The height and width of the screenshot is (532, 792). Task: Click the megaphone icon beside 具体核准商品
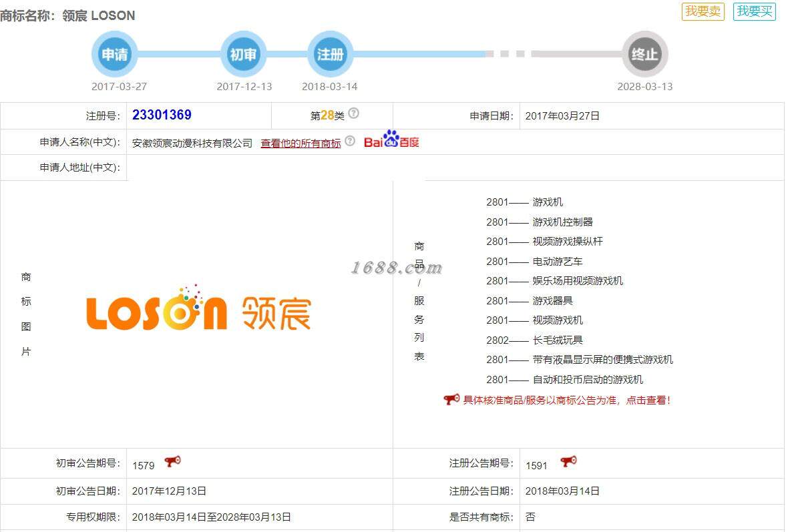[451, 399]
